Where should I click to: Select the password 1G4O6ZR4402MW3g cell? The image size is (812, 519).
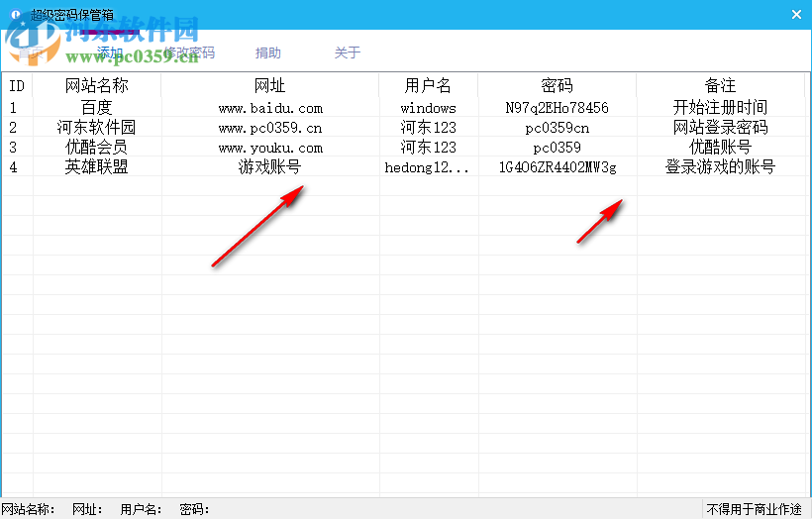558,166
